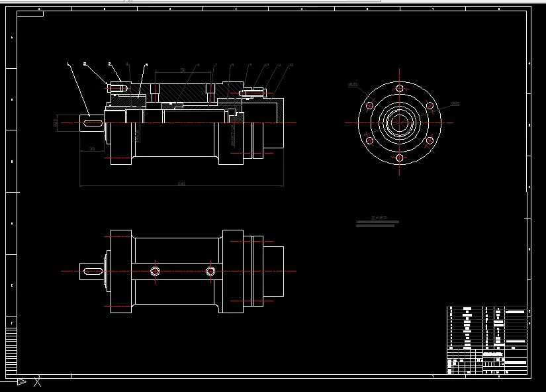This screenshot has width=546, height=392.
Task: Select the "30" shaft length dimension
Action: [x=92, y=149]
